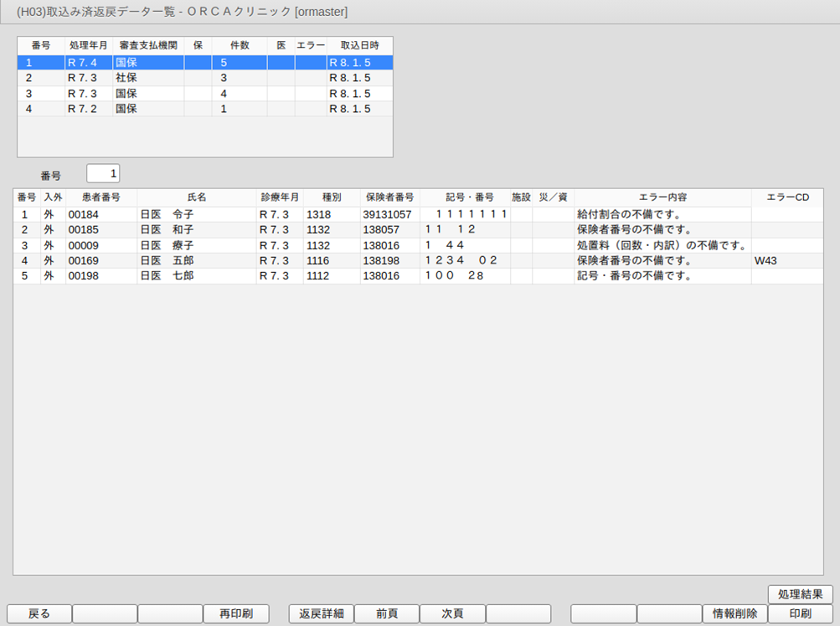Open 処理結果 results
This screenshot has height=626, width=840.
coord(800,594)
